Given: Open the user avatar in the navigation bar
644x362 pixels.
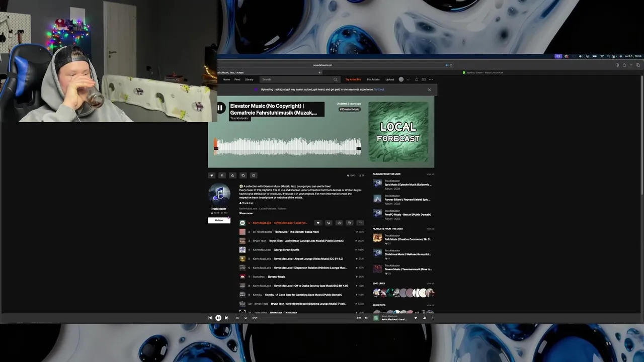Looking at the screenshot, I should pos(401,79).
